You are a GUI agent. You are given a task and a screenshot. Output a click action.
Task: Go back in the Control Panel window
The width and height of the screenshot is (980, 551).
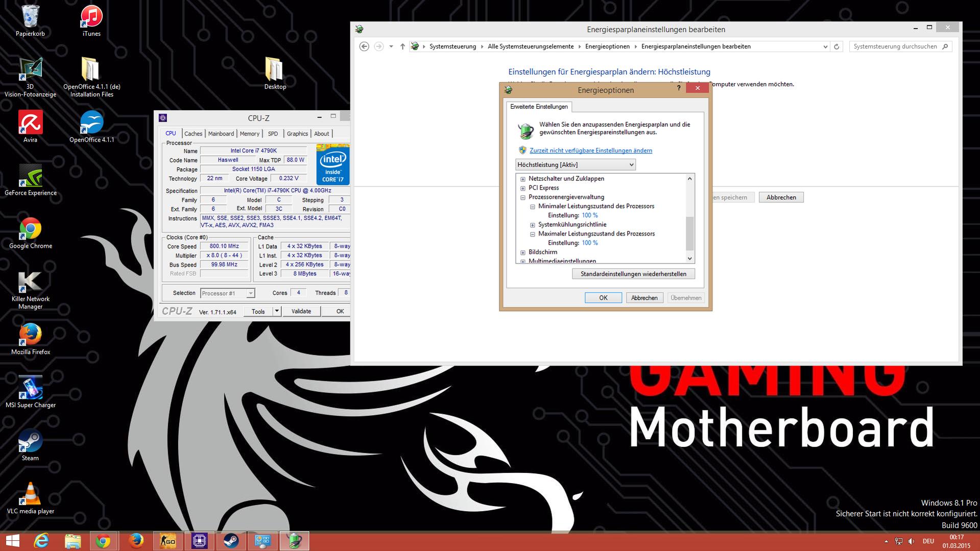coord(364,46)
